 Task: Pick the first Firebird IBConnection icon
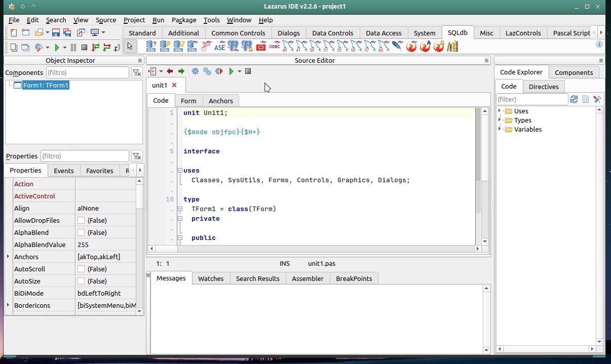tap(411, 47)
